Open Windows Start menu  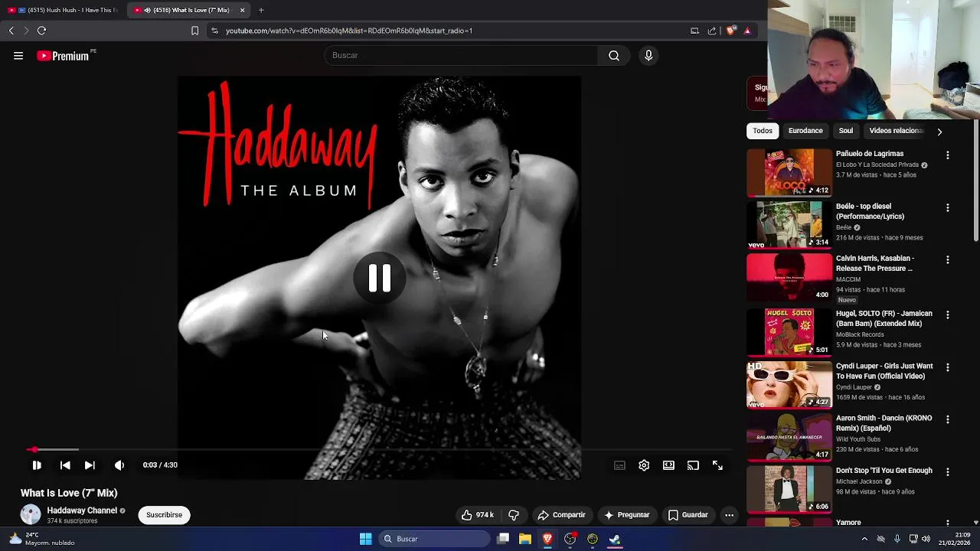point(365,539)
